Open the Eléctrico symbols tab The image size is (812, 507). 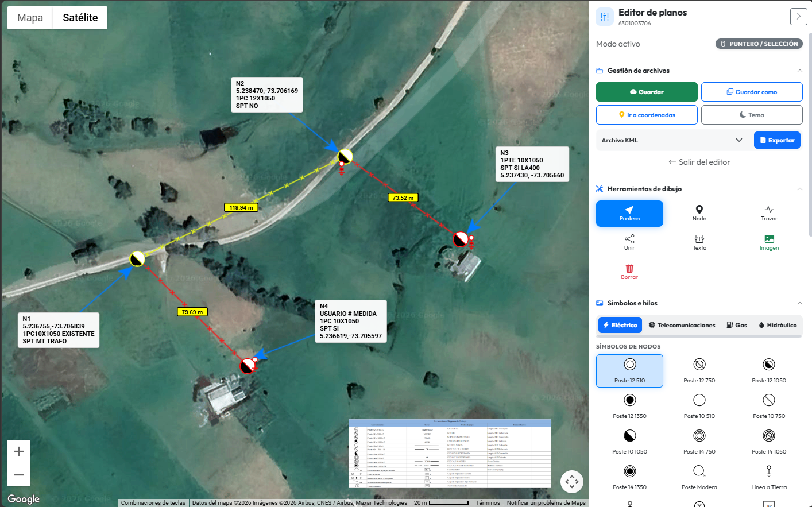click(x=620, y=325)
